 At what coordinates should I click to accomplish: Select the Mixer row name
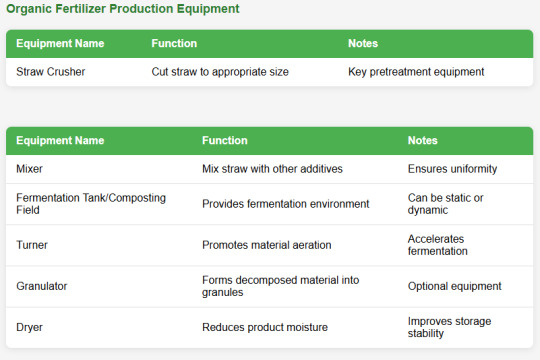point(30,169)
